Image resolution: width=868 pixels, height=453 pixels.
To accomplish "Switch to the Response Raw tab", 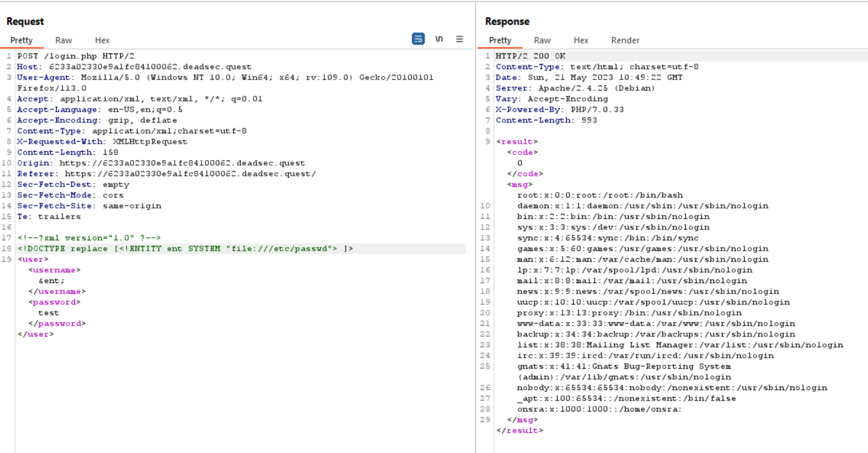I will pyautogui.click(x=542, y=40).
